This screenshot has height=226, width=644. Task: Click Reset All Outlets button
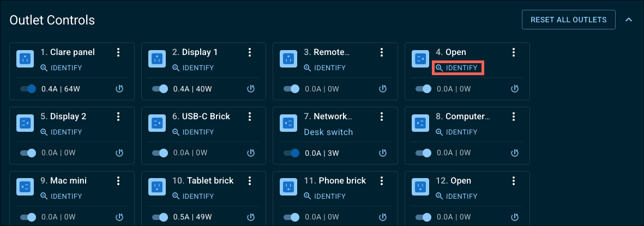pyautogui.click(x=568, y=20)
